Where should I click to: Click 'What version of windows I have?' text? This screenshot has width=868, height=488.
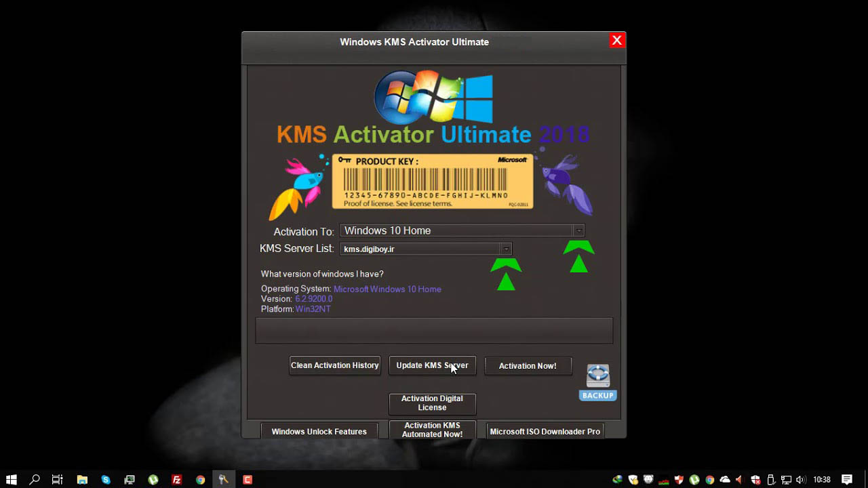pos(322,274)
